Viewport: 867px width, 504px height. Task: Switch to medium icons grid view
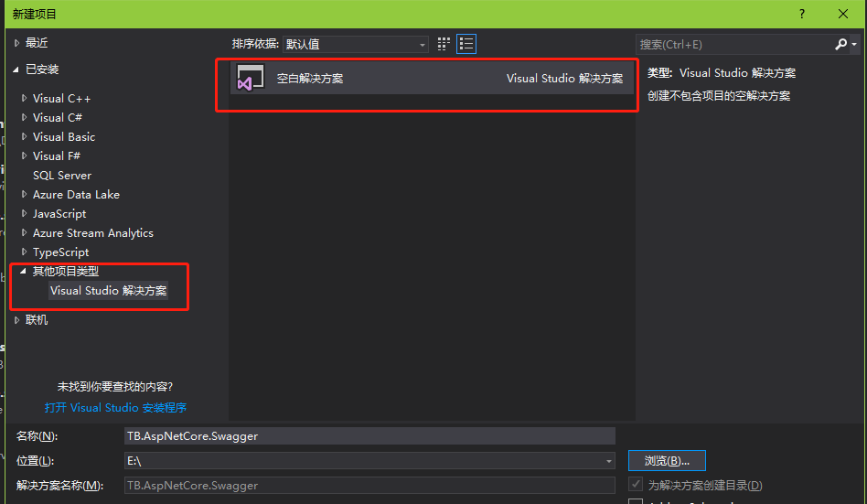pos(444,44)
